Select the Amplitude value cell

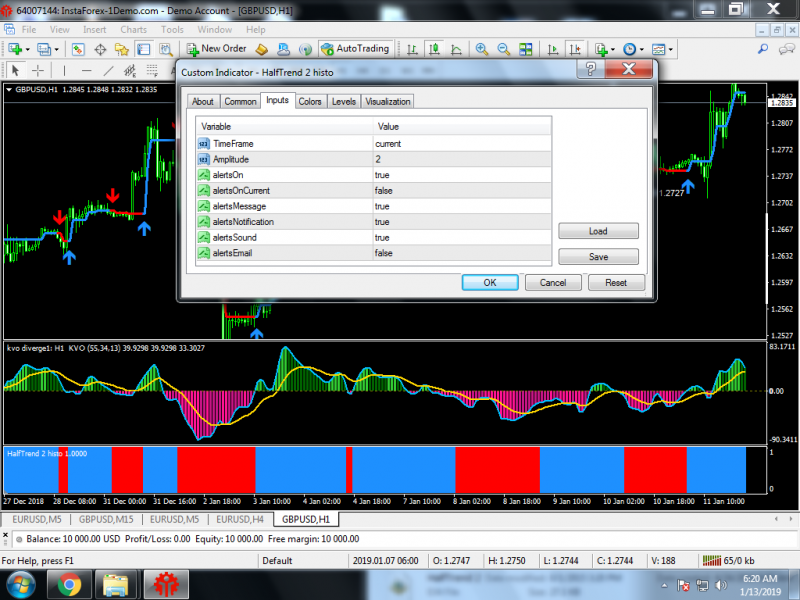click(x=461, y=159)
